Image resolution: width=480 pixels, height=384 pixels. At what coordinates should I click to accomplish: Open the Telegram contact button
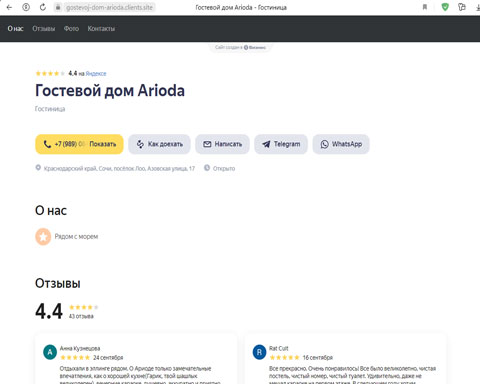281,144
